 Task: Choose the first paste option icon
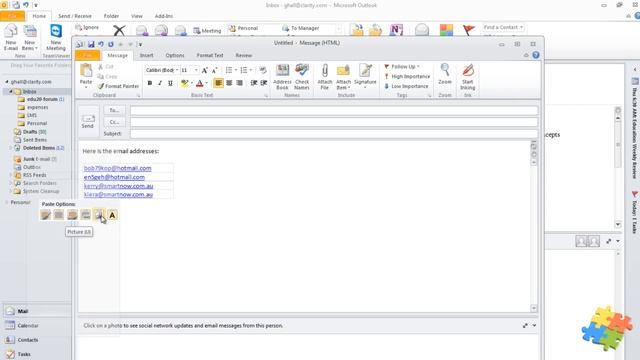pos(45,215)
